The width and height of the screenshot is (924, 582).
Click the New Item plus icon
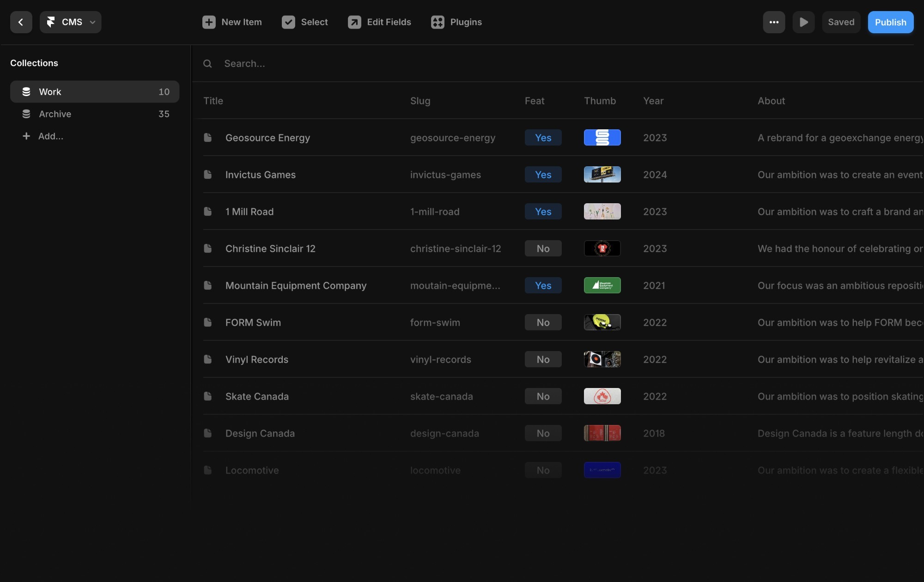(x=209, y=22)
